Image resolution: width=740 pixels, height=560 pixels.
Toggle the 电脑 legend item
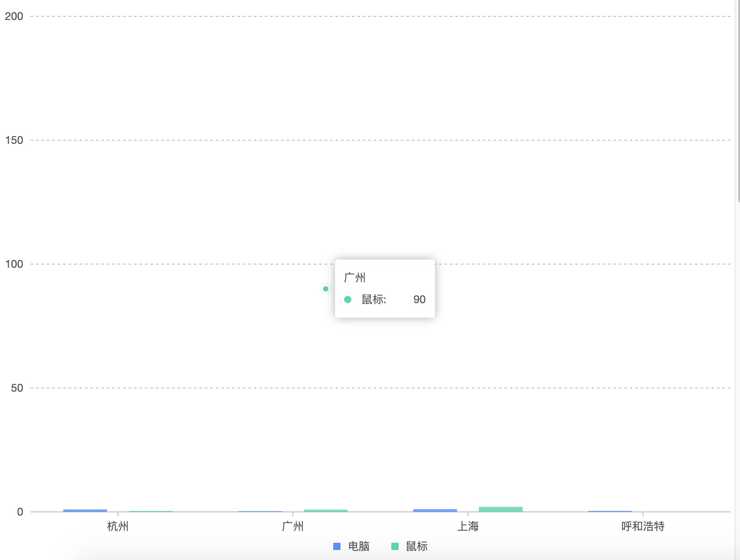351,546
